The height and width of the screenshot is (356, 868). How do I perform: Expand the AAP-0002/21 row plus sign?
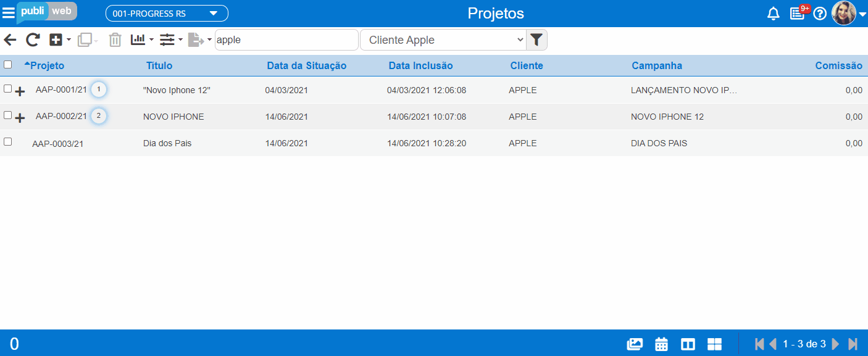[20, 118]
